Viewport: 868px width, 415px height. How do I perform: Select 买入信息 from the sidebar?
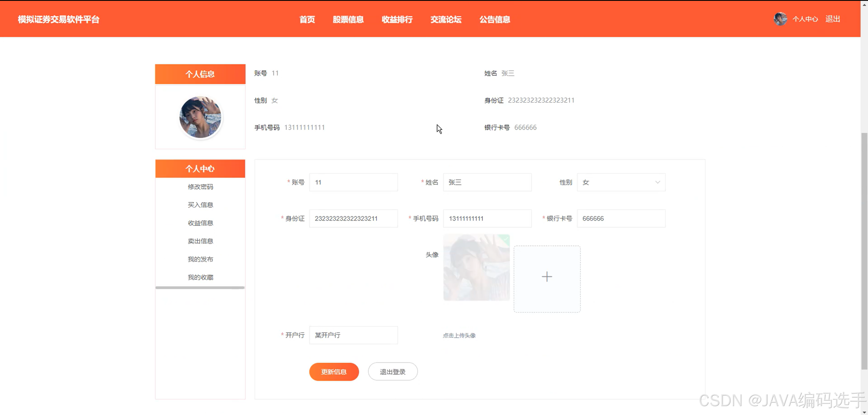[200, 205]
